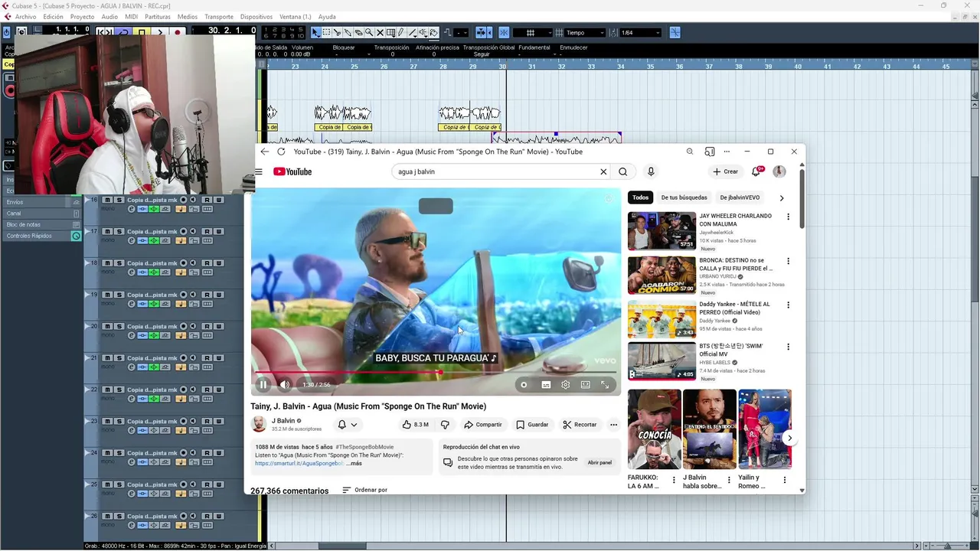Open channel settings 'e' button on track 16
The height and width of the screenshot is (551, 980).
[132, 209]
